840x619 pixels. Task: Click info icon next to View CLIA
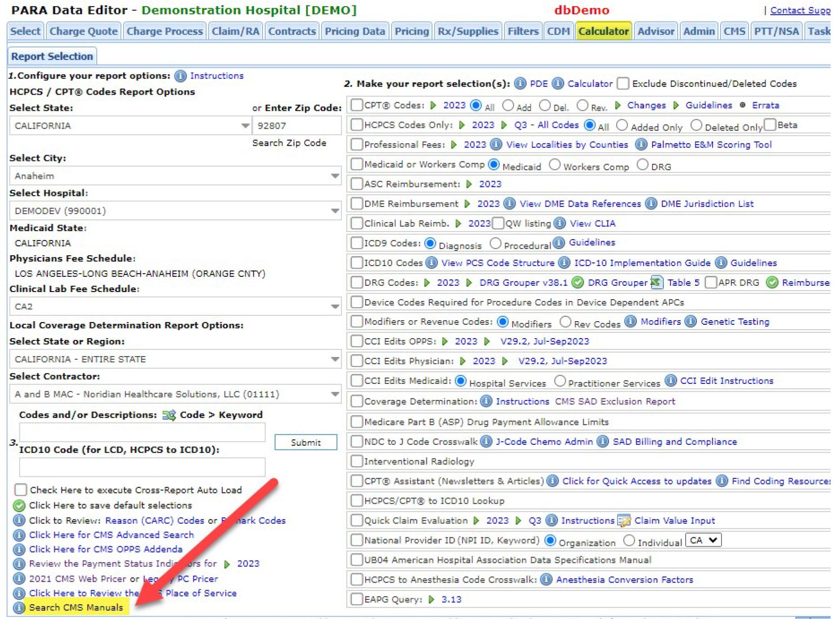[560, 223]
